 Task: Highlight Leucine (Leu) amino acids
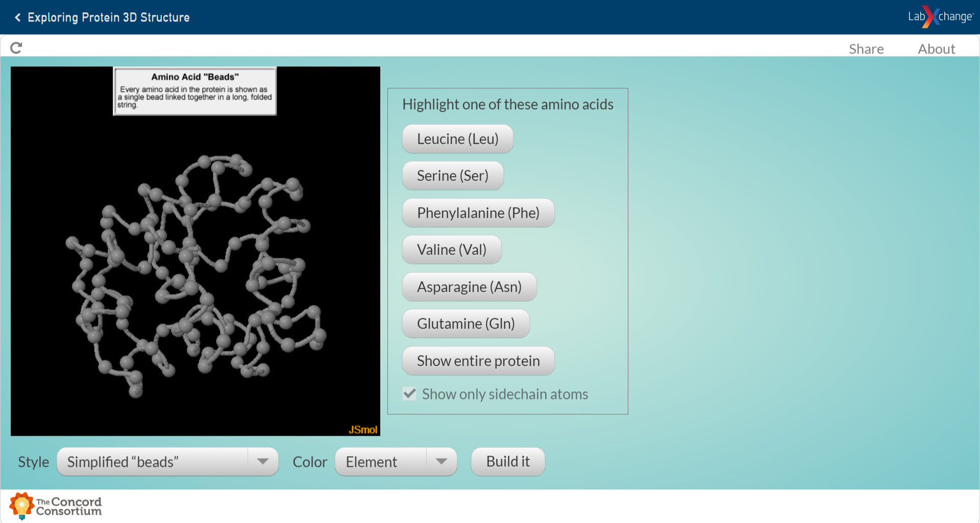coord(457,139)
